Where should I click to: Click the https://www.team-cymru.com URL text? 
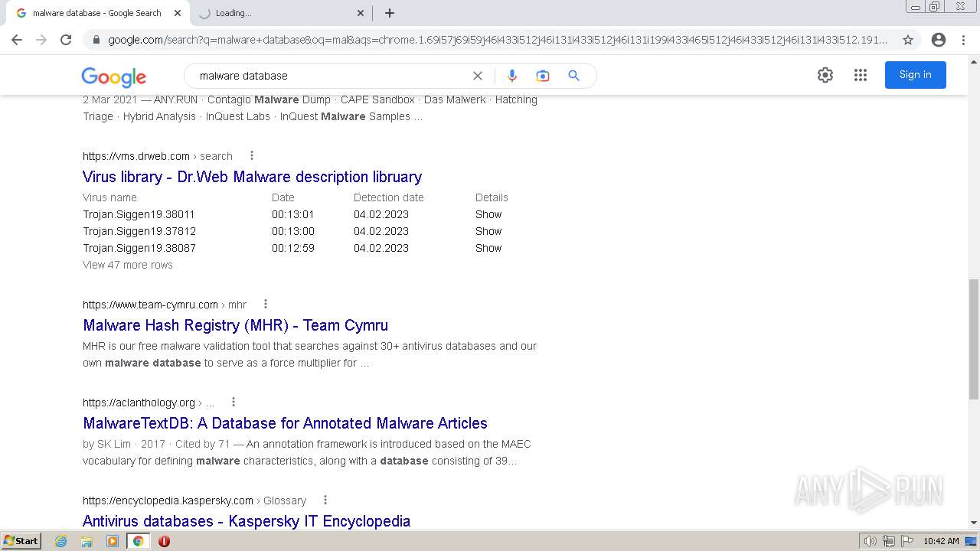[x=150, y=305]
